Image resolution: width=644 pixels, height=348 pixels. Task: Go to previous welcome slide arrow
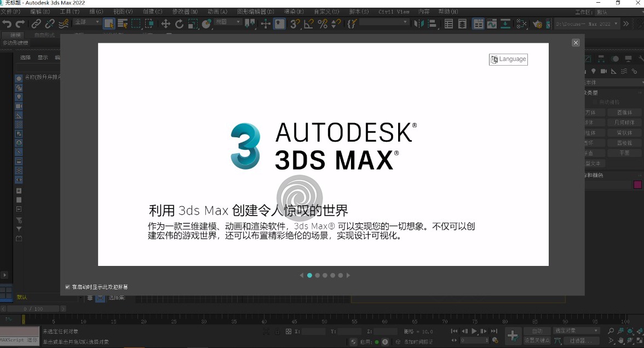tap(301, 275)
